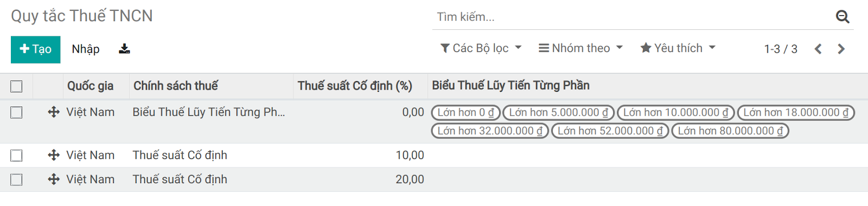Click the Tạo create button
The image size is (868, 206).
point(35,49)
